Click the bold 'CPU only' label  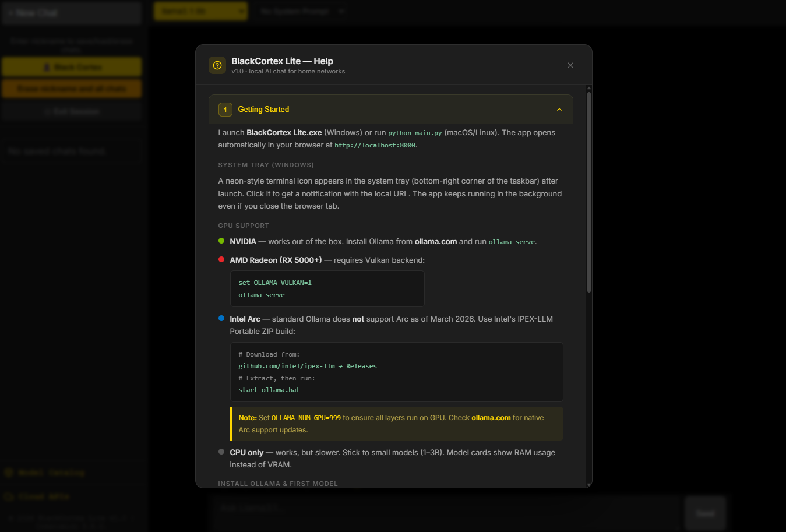click(246, 452)
